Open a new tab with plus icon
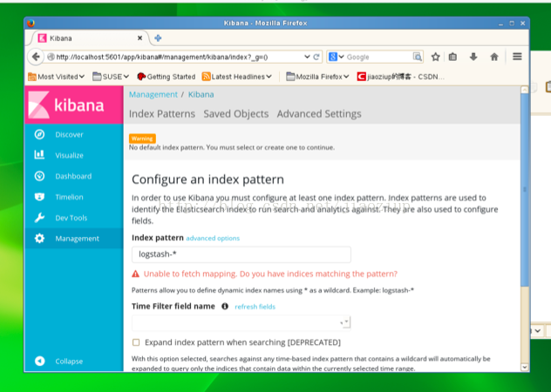The height and width of the screenshot is (392, 551). pyautogui.click(x=158, y=38)
